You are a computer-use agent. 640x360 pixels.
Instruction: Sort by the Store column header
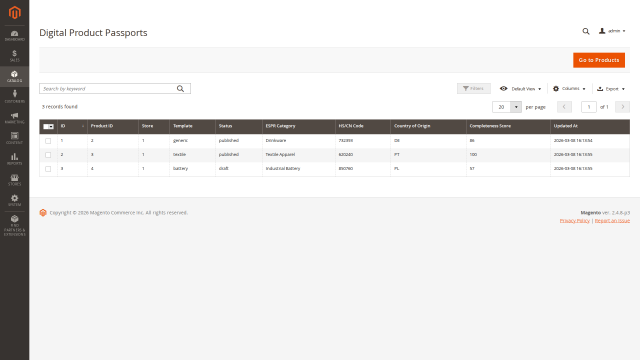(x=154, y=126)
